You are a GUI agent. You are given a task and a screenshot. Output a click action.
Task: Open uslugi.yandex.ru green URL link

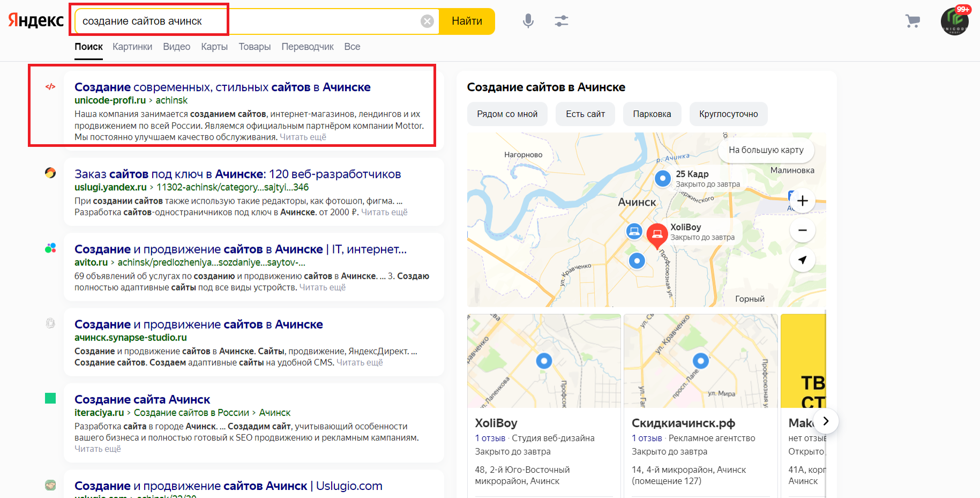coord(110,187)
